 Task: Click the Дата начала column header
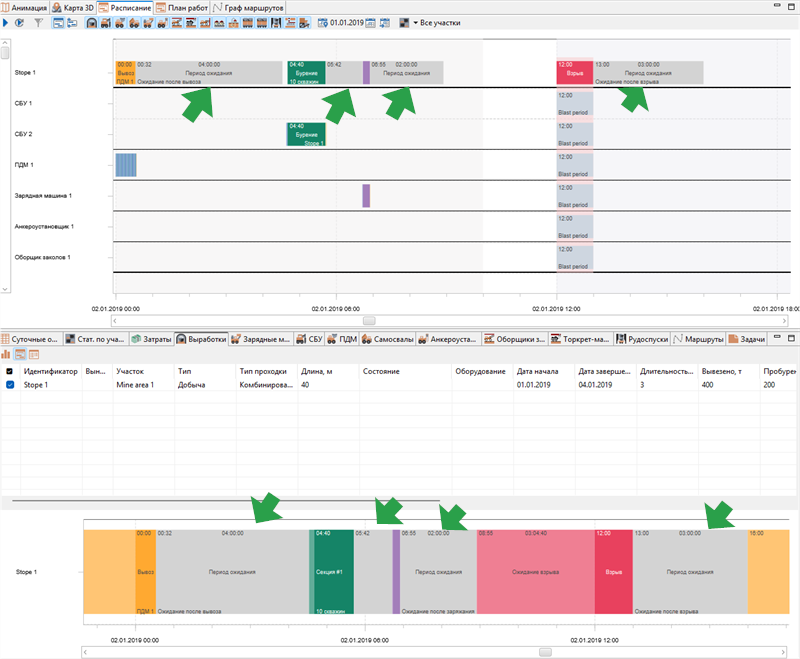(537, 371)
